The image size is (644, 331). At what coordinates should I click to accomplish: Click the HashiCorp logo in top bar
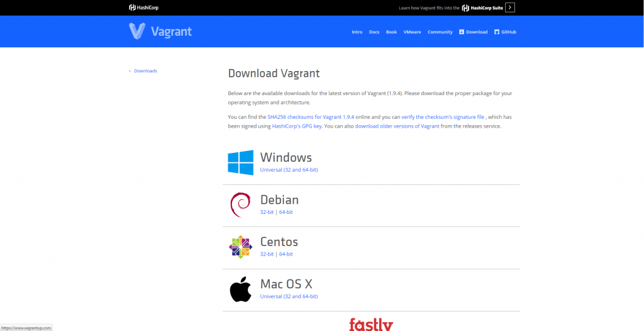pos(143,8)
